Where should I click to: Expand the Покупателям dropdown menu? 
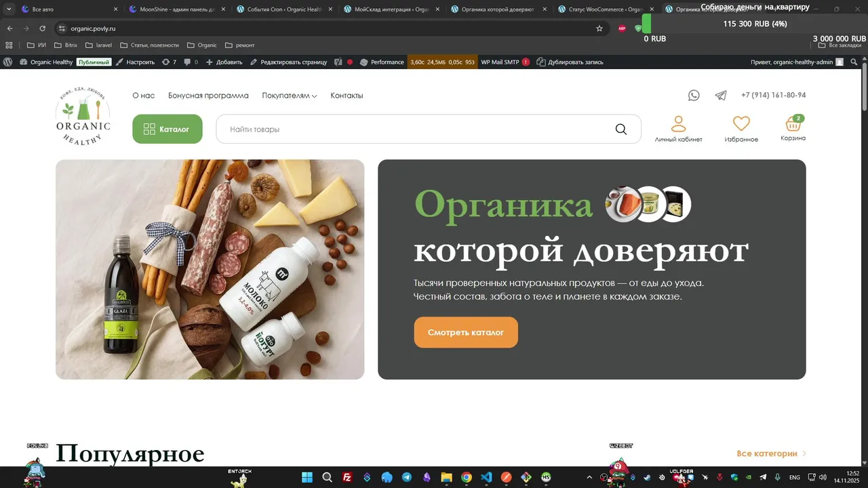(290, 96)
